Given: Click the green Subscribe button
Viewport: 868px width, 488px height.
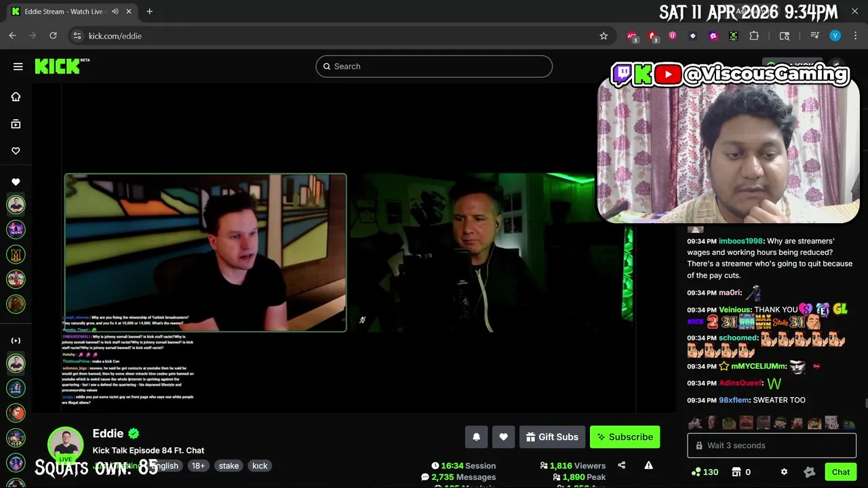Looking at the screenshot, I should pos(625,437).
